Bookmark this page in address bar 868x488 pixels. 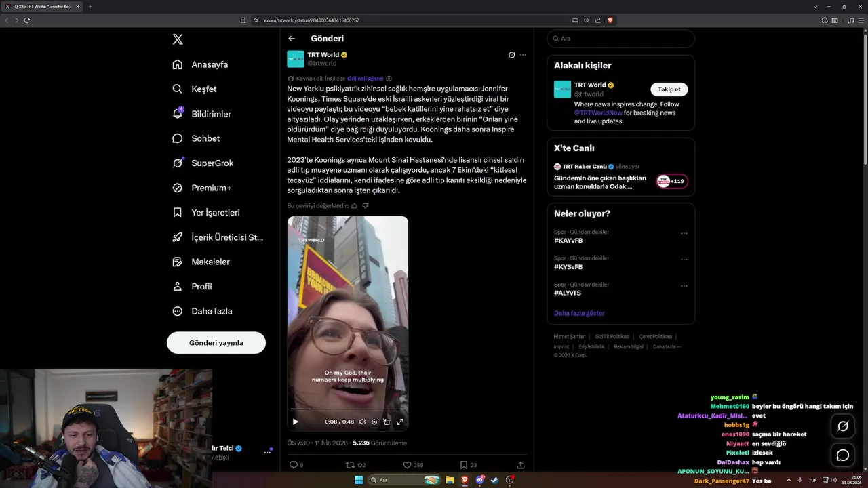[x=243, y=20]
